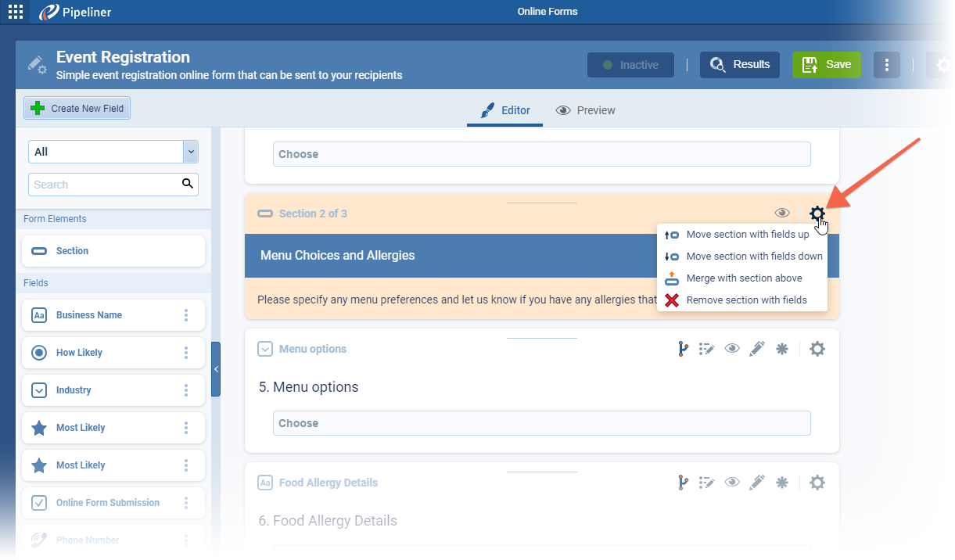
Task: Switch to the Preview tab
Action: click(x=585, y=110)
